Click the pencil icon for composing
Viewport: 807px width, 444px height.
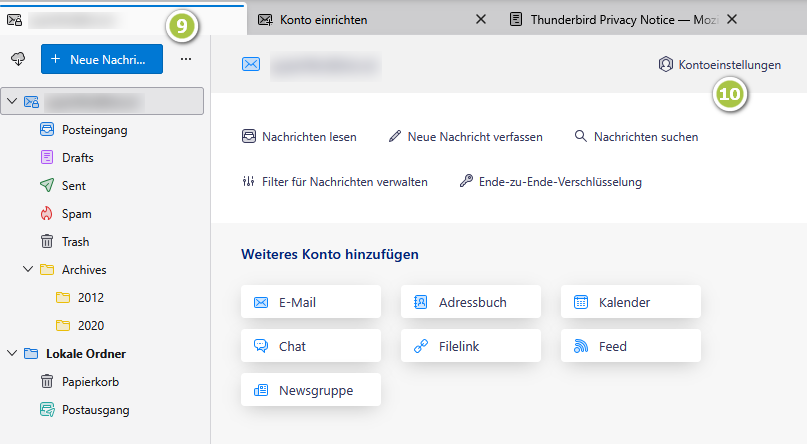click(x=395, y=136)
